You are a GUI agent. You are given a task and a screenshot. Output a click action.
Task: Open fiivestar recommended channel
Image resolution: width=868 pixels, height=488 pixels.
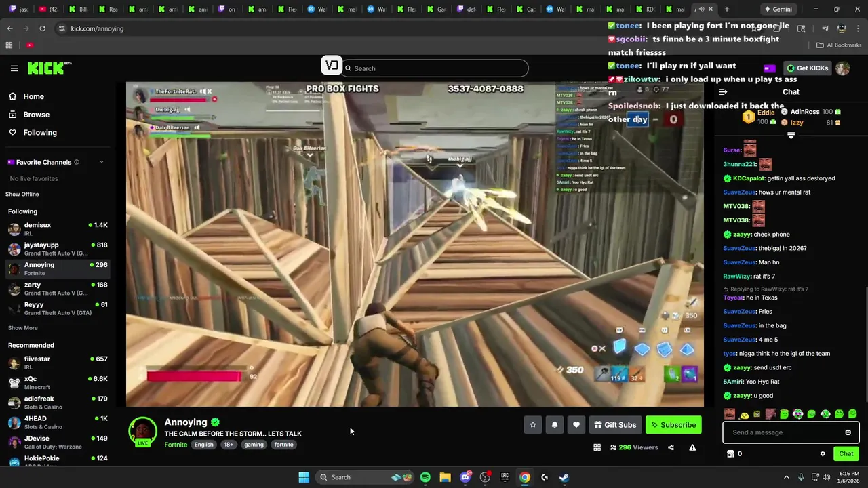click(58, 363)
